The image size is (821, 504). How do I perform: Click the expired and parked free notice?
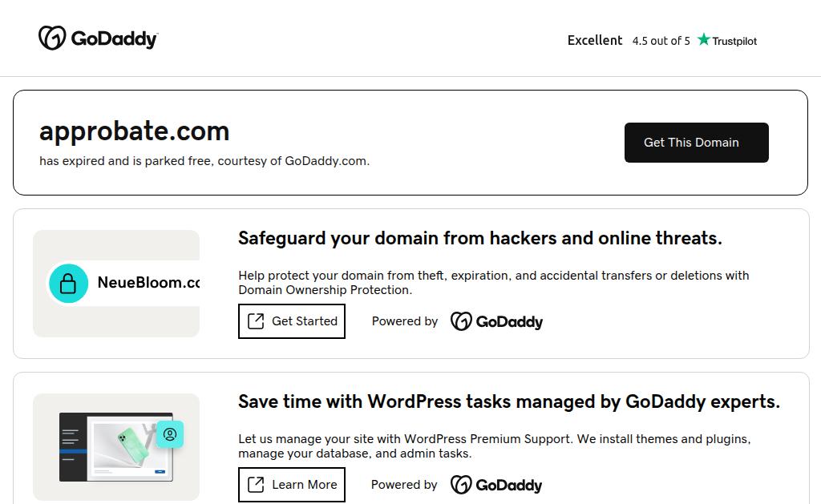click(x=204, y=161)
